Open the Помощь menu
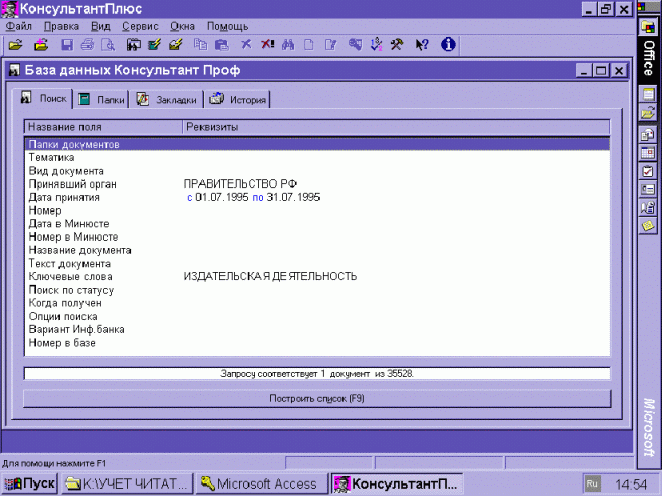The width and height of the screenshot is (662, 496). pyautogui.click(x=228, y=26)
